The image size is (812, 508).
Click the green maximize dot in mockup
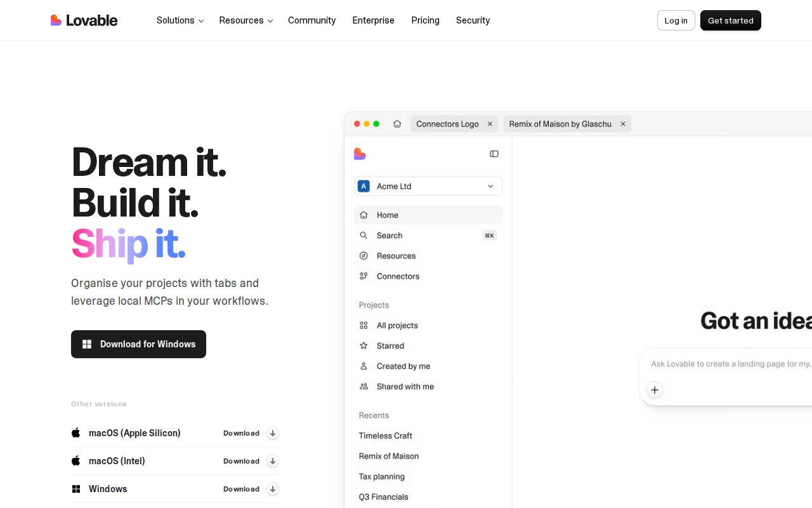click(376, 124)
